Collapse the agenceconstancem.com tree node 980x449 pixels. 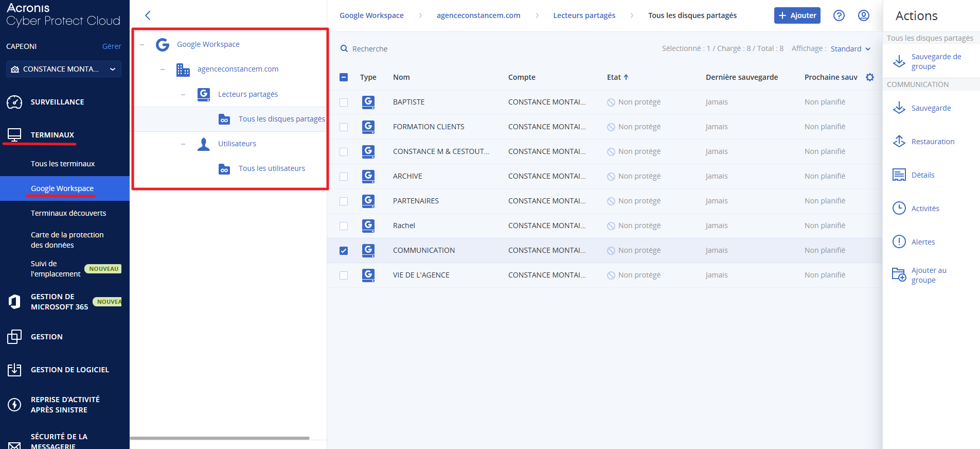coord(163,70)
